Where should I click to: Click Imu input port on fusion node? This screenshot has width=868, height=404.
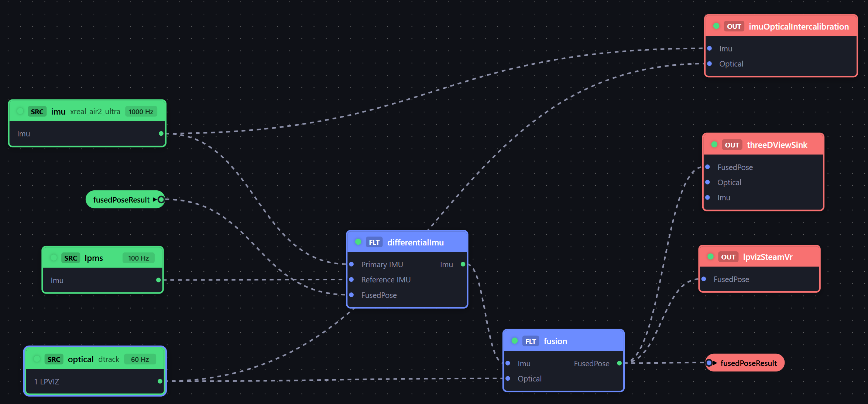point(508,363)
